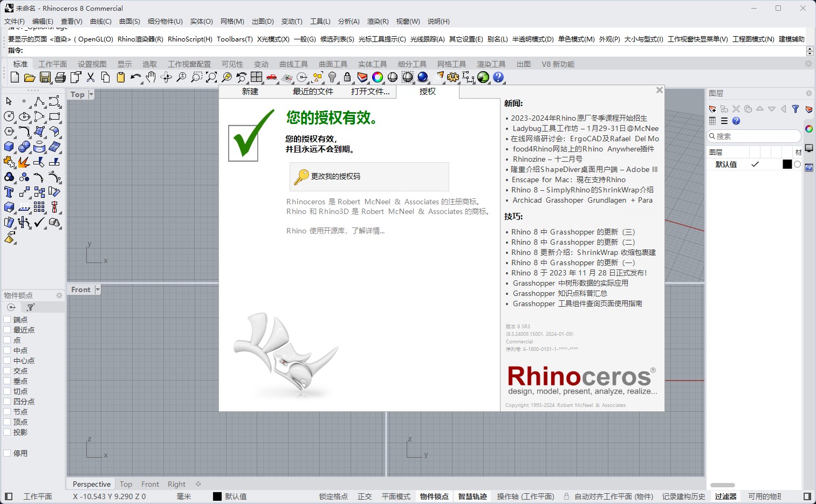816x504 pixels.
Task: Select the pointer arrow tool in sidebar
Action: 9,101
